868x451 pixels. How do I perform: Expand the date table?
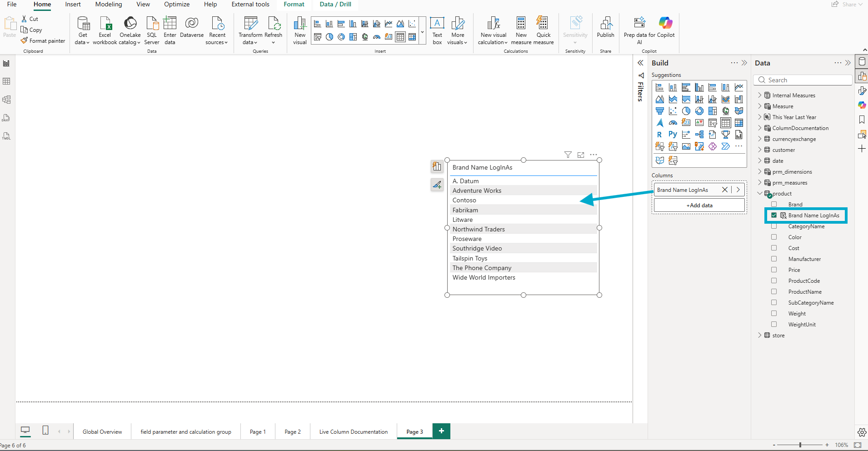tap(759, 160)
